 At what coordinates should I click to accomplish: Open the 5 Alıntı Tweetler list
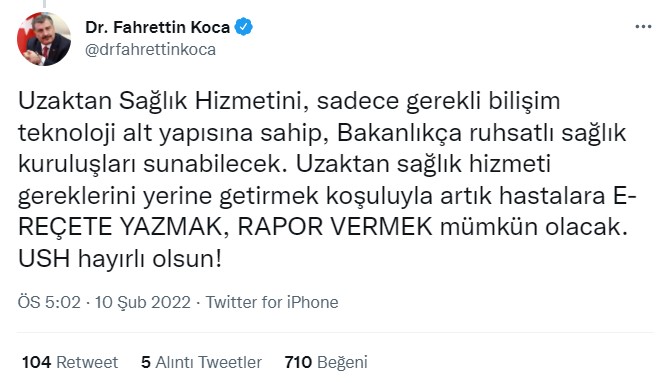tap(201, 362)
